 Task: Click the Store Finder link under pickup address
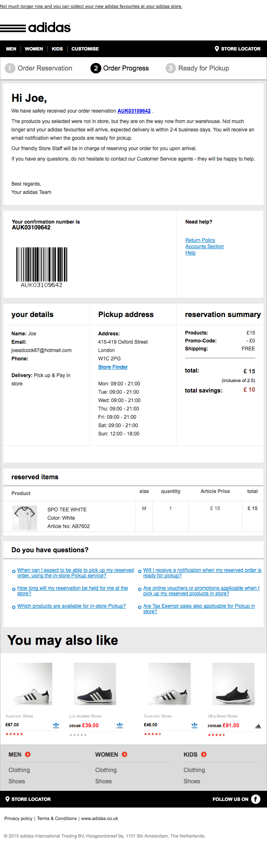click(x=113, y=367)
